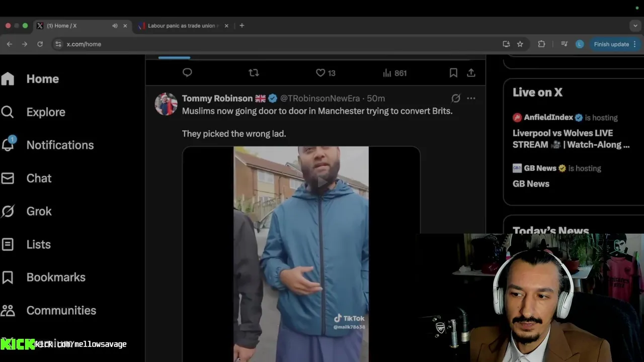Click the install app icon in the address bar
This screenshot has width=644, height=362.
tap(506, 44)
